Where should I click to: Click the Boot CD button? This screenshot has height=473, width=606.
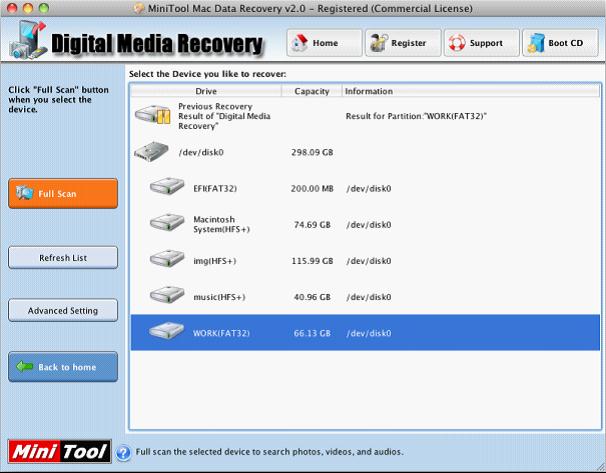560,43
